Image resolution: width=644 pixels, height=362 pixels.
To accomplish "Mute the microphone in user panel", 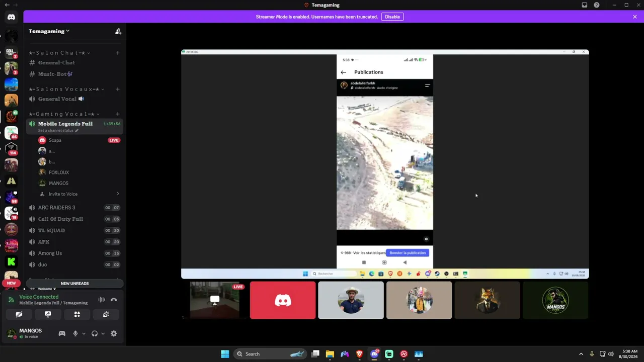I will (75, 333).
